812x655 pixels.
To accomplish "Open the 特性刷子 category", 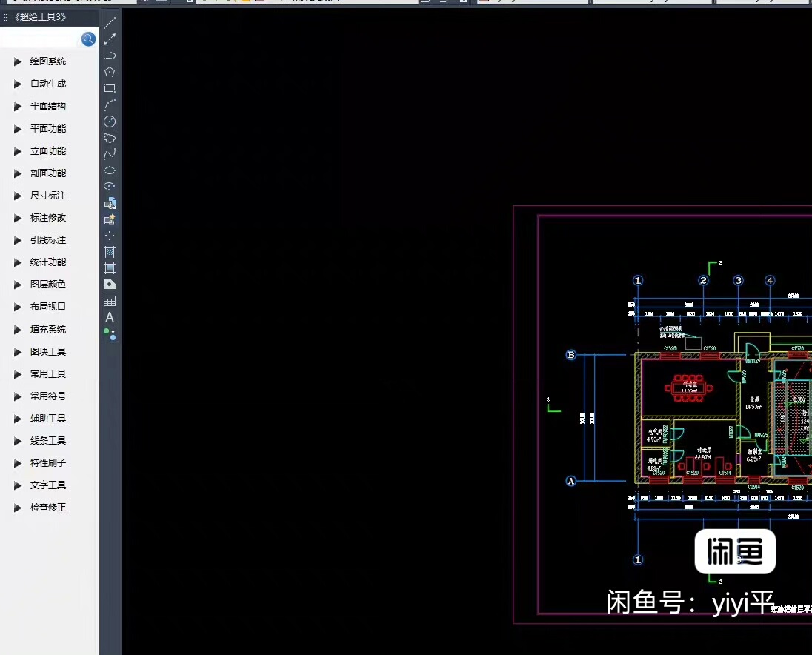I will pos(47,463).
